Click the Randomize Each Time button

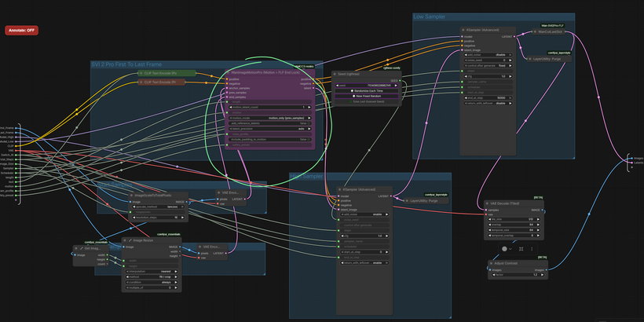367,91
